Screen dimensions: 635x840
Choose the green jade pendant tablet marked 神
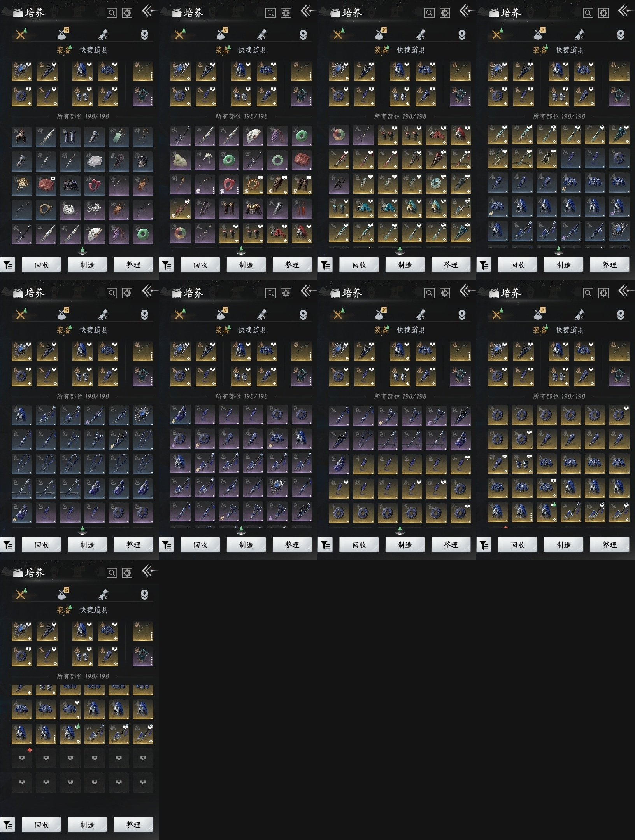(119, 136)
